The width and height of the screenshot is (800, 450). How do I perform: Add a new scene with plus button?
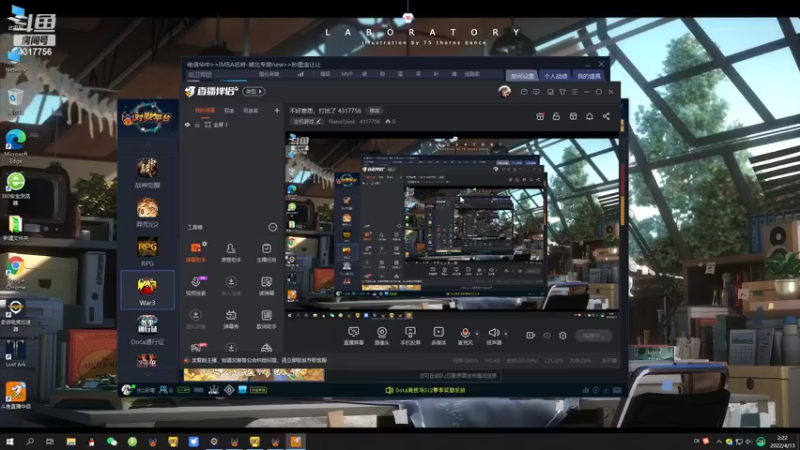[277, 110]
